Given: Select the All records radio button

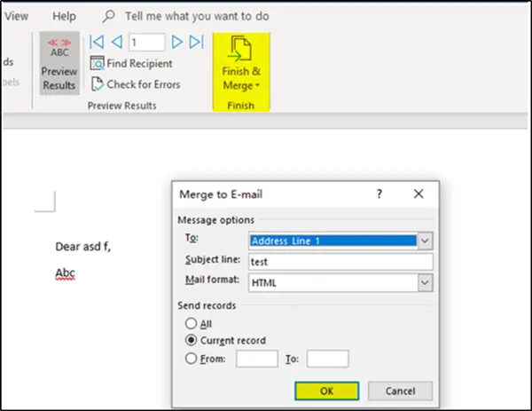Looking at the screenshot, I should click(x=191, y=323).
